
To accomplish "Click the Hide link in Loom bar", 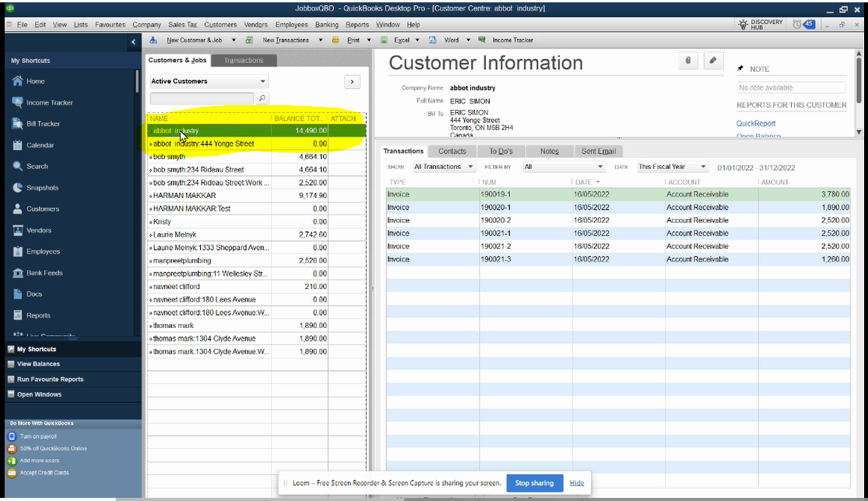I will tap(577, 483).
